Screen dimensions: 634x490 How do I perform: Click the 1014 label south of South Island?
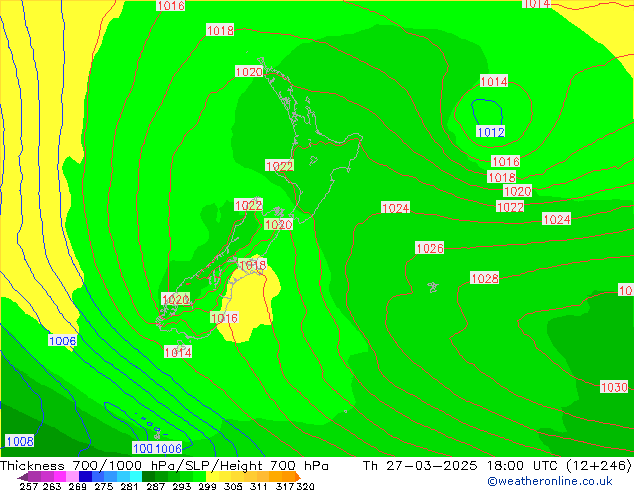click(x=178, y=352)
